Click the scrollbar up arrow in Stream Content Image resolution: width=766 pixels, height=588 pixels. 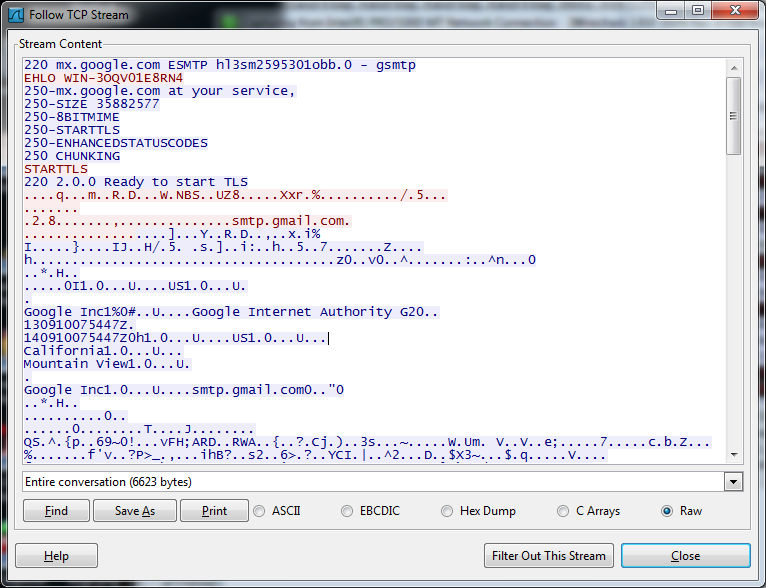(734, 66)
